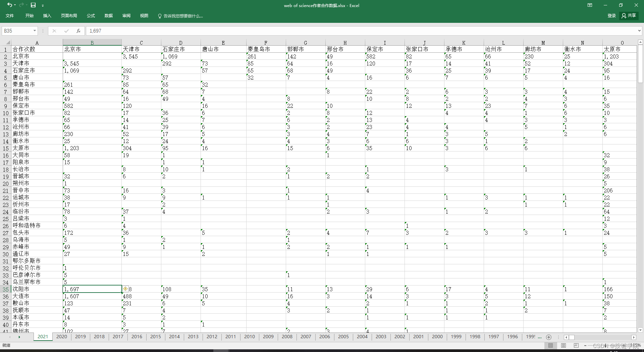Click the sheet tab scroll right arrow
Image resolution: width=644 pixels, height=352 pixels.
[19, 337]
